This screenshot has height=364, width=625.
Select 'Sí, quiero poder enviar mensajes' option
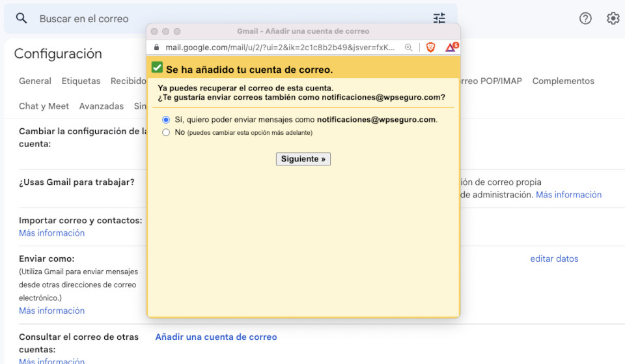[166, 120]
